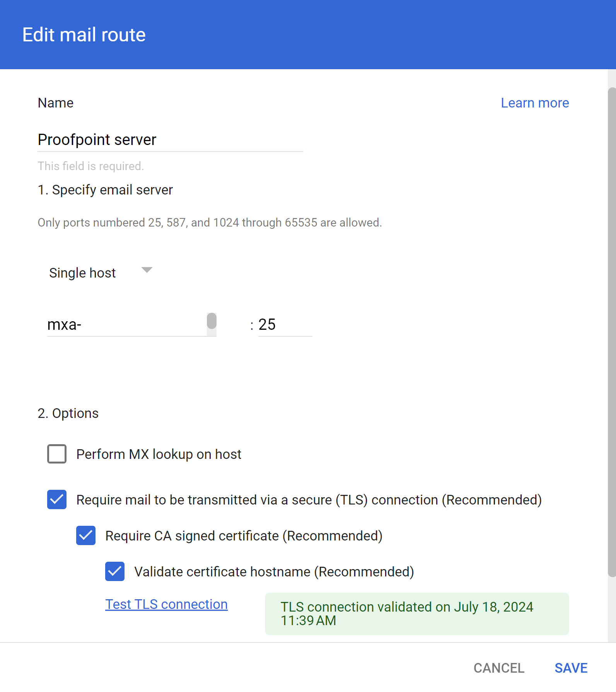Click the '1. Specify email server' heading
616x692 pixels.
(x=105, y=190)
